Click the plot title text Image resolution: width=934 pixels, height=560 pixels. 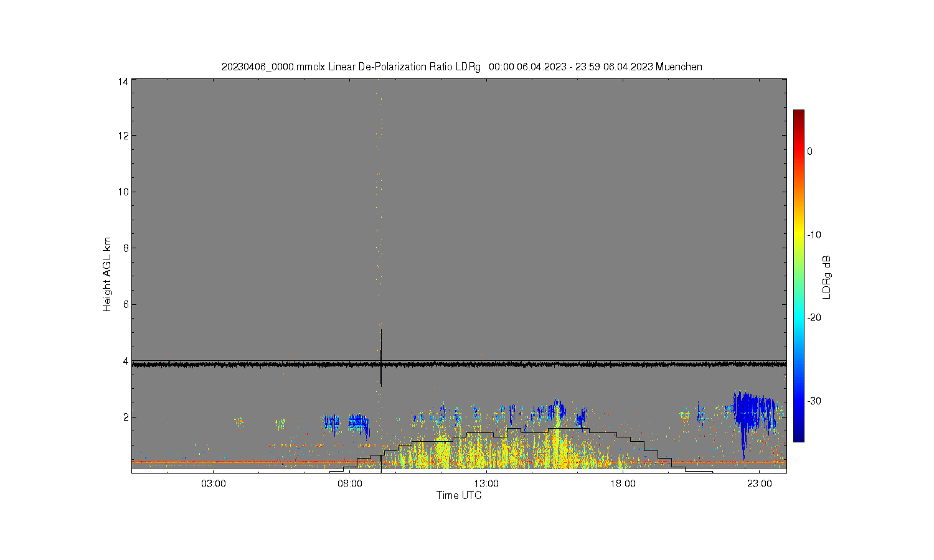click(x=461, y=67)
